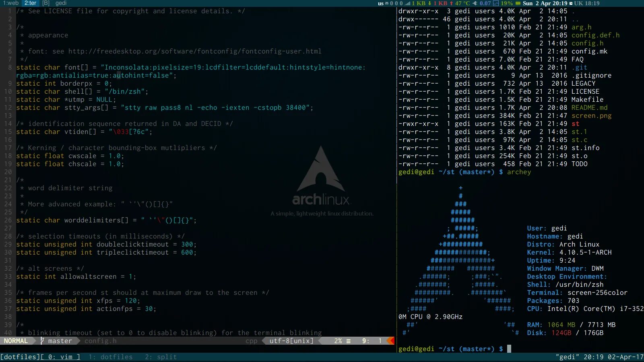Click the signal-strength bars icon in the top bar

pyautogui.click(x=407, y=3)
